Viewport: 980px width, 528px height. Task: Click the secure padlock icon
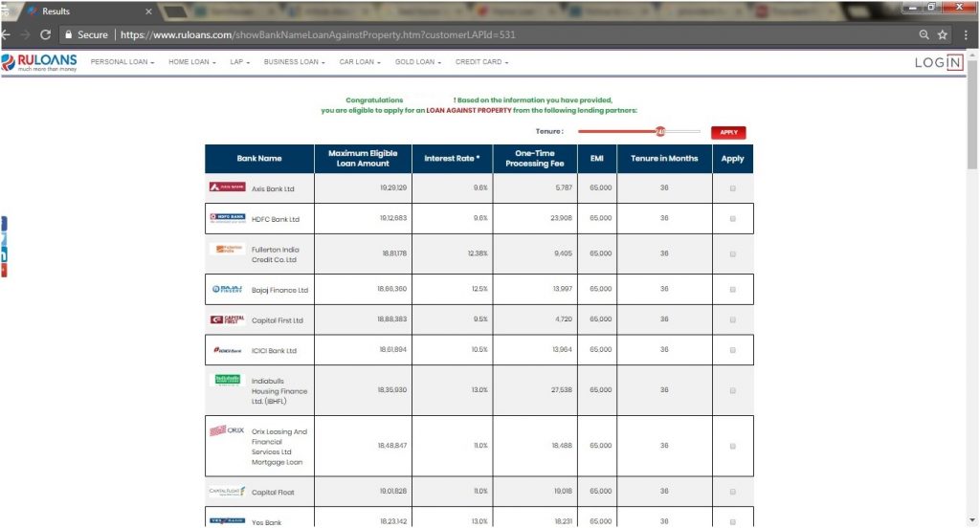point(69,35)
